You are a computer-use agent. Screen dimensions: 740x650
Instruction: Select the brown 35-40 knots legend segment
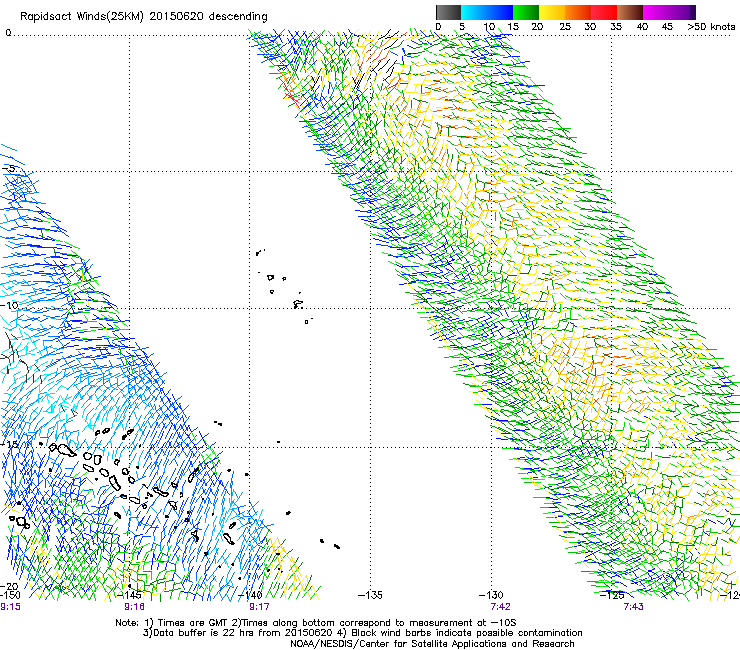[630, 12]
